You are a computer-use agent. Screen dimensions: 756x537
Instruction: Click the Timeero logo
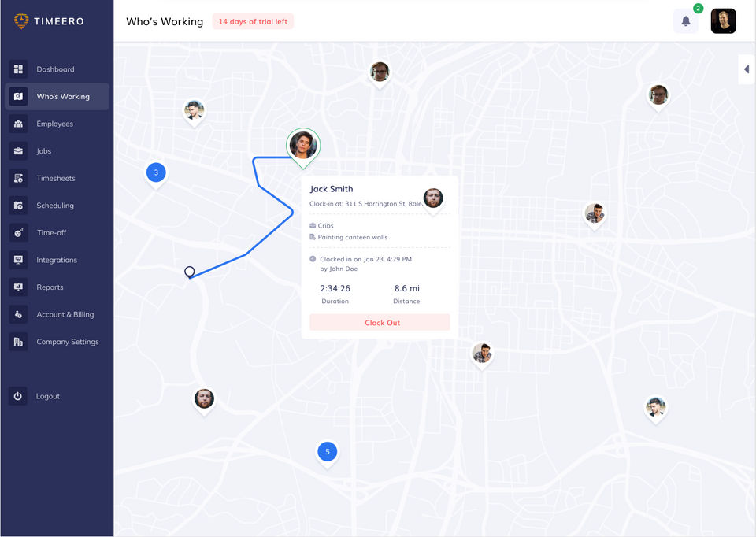49,20
